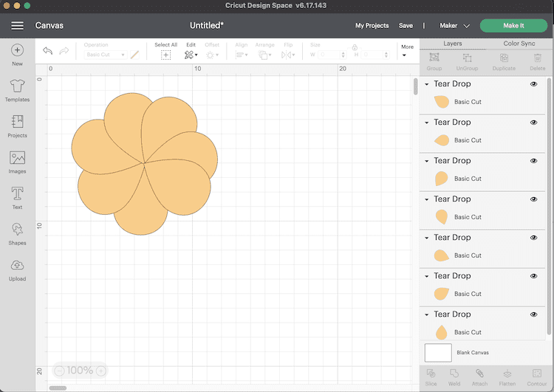
Task: Click the Upload cloud icon
Action: pos(17,266)
